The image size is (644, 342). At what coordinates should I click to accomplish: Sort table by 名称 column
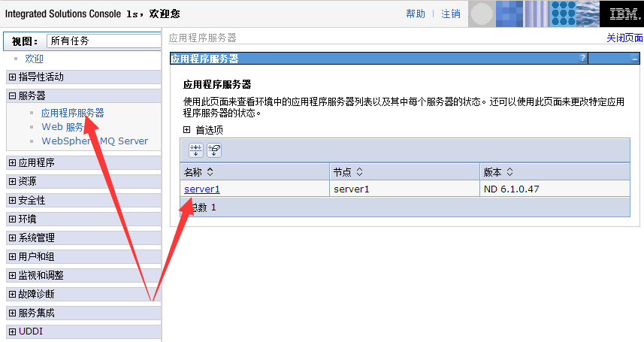tap(210, 172)
